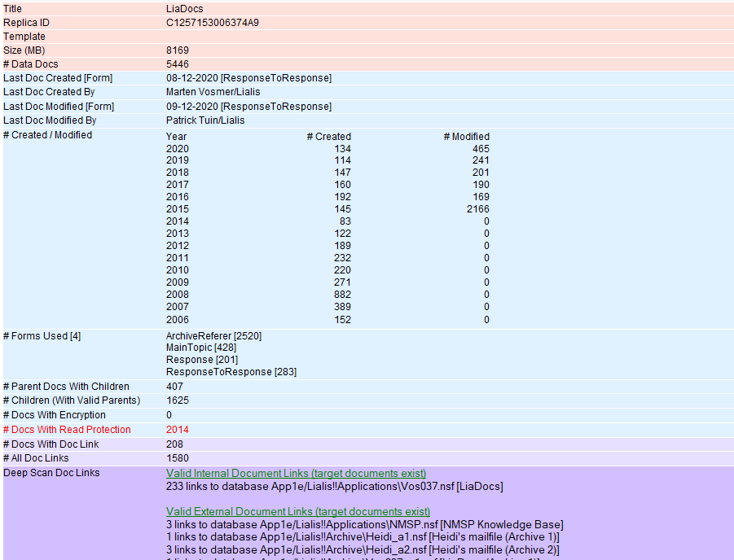
Task: Select the Last Doc Modified By Patrick Tuin/Lialis
Action: click(204, 120)
